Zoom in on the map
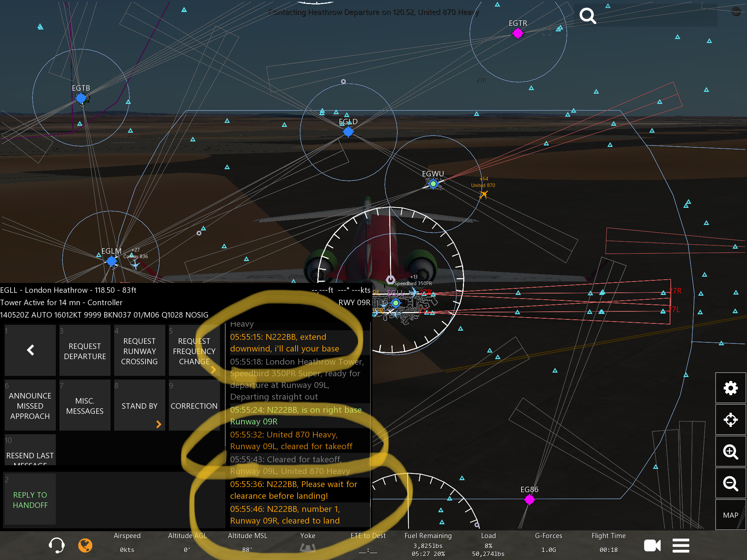Image resolution: width=747 pixels, height=560 pixels. pyautogui.click(x=730, y=452)
